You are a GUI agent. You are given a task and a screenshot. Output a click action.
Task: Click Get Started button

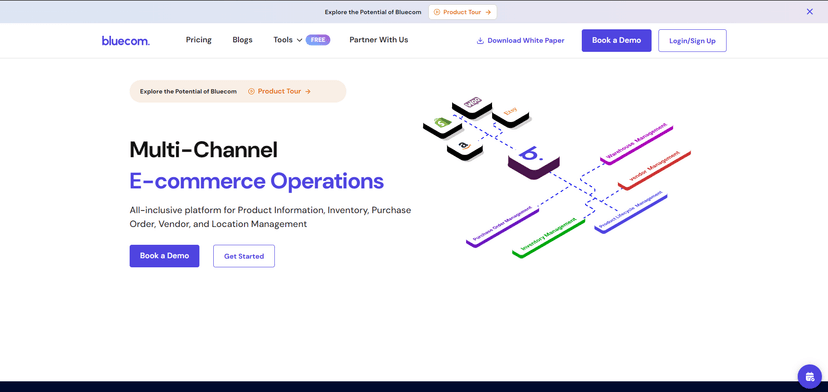pyautogui.click(x=244, y=256)
